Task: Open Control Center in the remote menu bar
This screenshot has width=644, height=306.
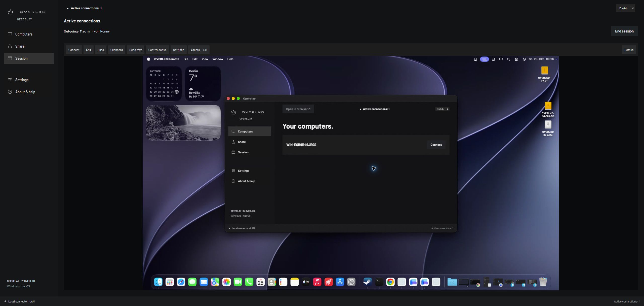Action: coord(516,59)
